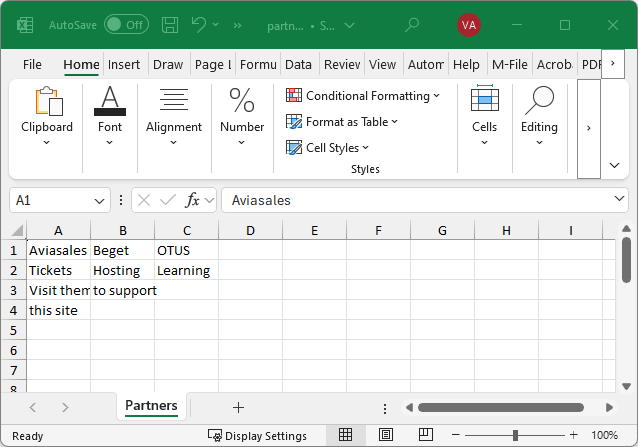638x447 pixels.
Task: Click the Excel app icon in title bar
Action: point(25,25)
